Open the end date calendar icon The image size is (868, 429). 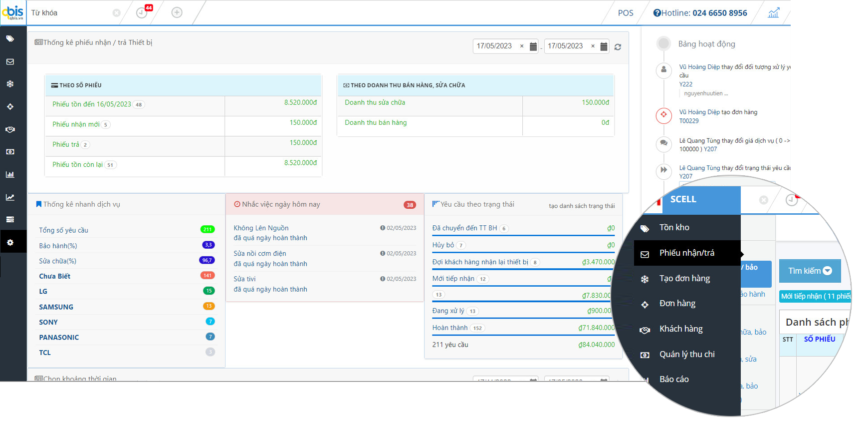604,46
